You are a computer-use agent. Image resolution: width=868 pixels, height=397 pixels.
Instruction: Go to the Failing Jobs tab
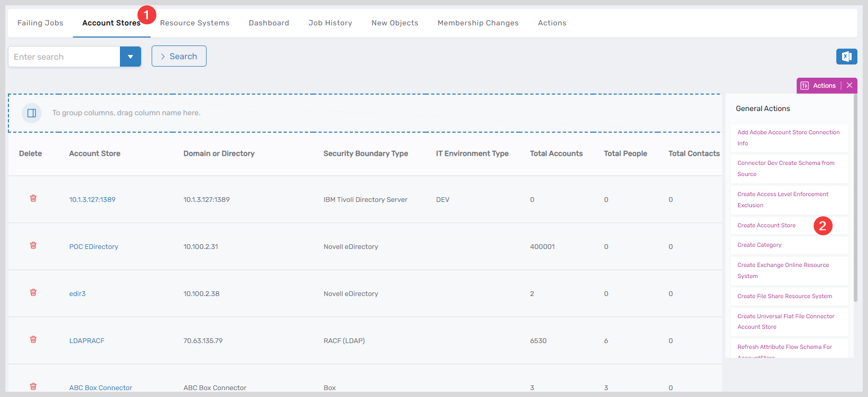(x=40, y=23)
